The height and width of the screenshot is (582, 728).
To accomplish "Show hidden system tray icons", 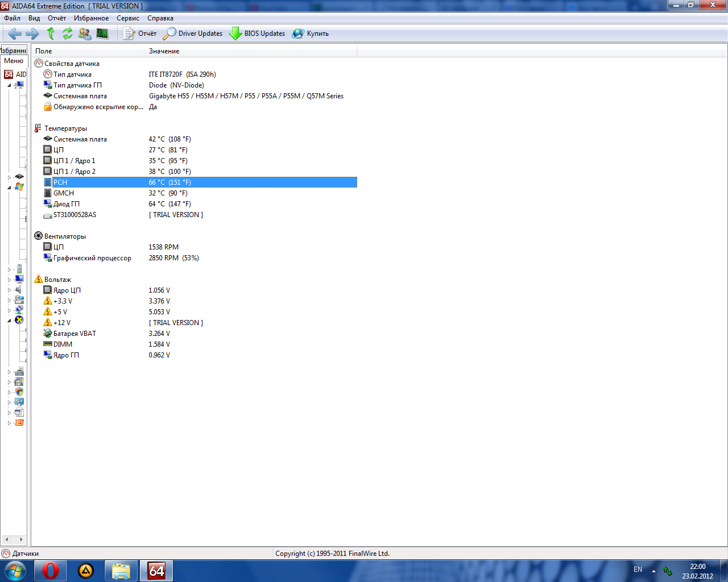I will point(653,571).
